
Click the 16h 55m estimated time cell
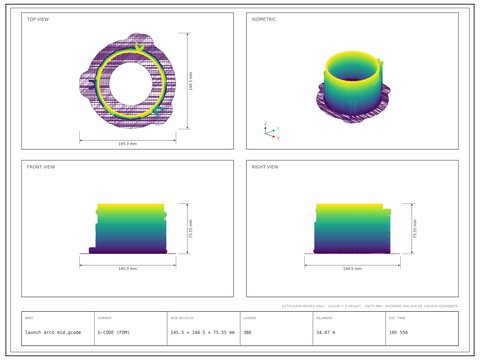398,332
